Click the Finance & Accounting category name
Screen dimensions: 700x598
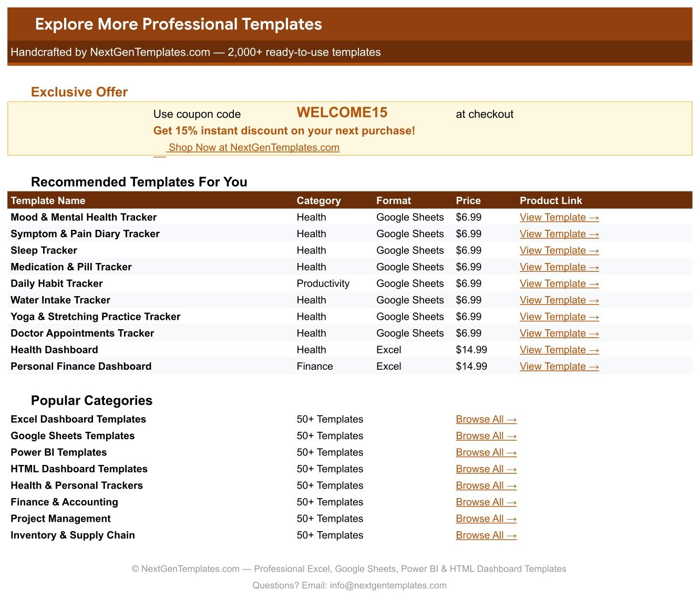pyautogui.click(x=64, y=502)
